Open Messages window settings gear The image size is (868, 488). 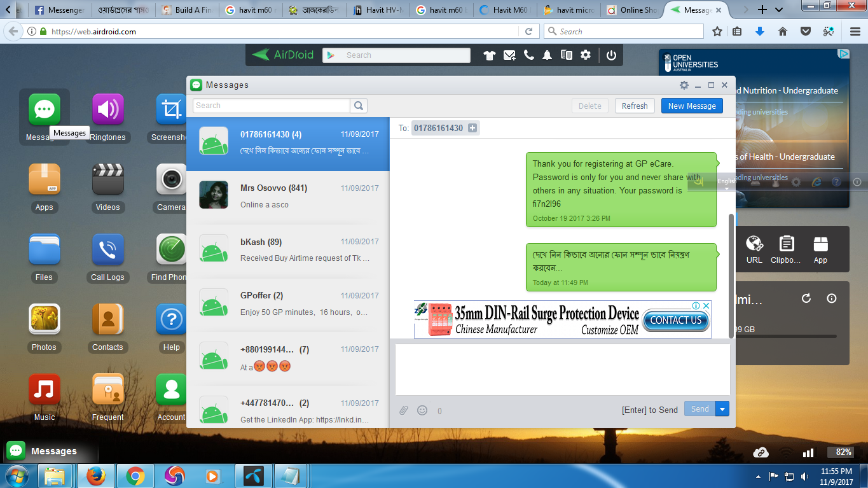(684, 85)
